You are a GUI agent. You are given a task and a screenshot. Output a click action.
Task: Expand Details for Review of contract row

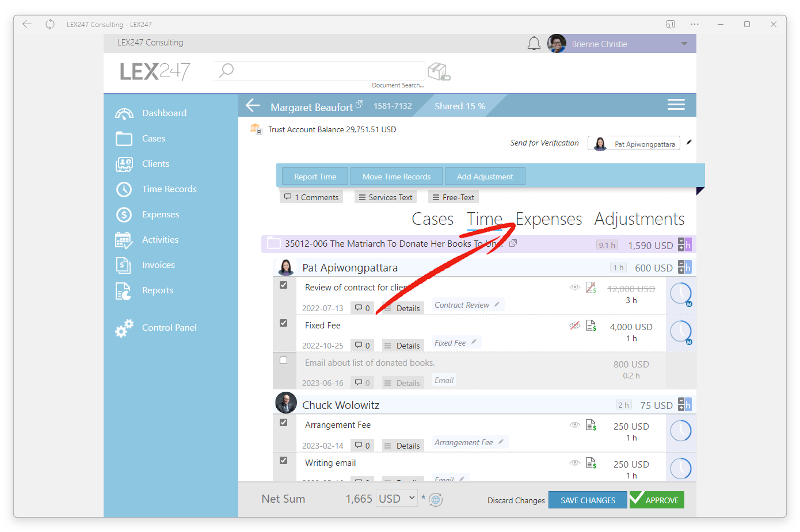click(x=402, y=308)
